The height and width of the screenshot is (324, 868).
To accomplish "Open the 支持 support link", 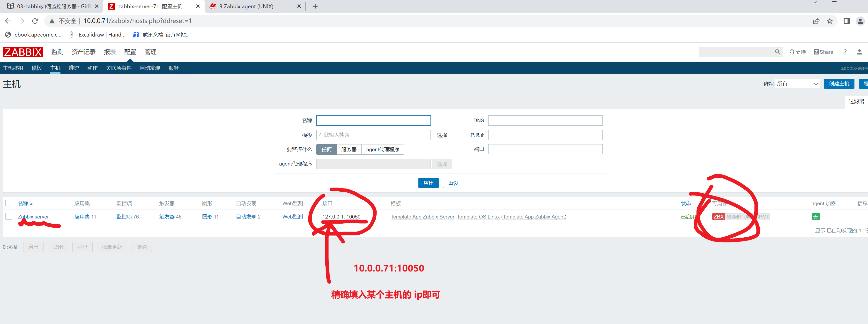I will coord(798,52).
